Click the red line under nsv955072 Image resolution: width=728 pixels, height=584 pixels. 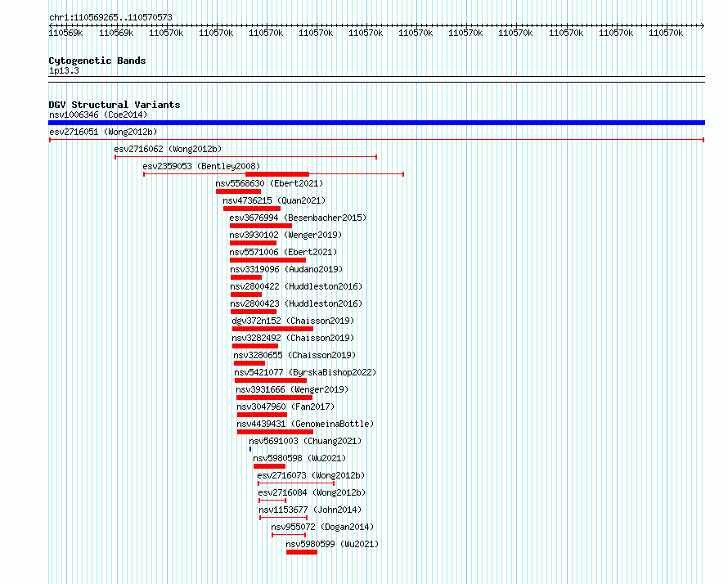(289, 535)
